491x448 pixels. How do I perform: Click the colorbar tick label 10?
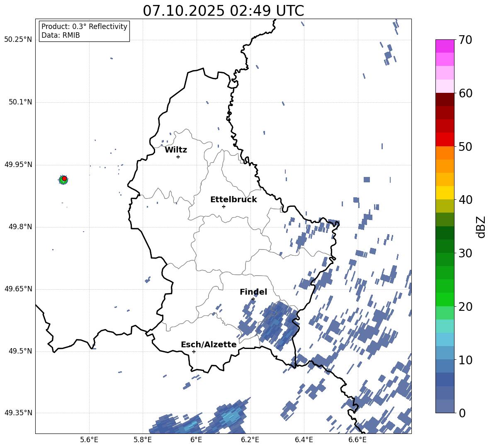(465, 360)
